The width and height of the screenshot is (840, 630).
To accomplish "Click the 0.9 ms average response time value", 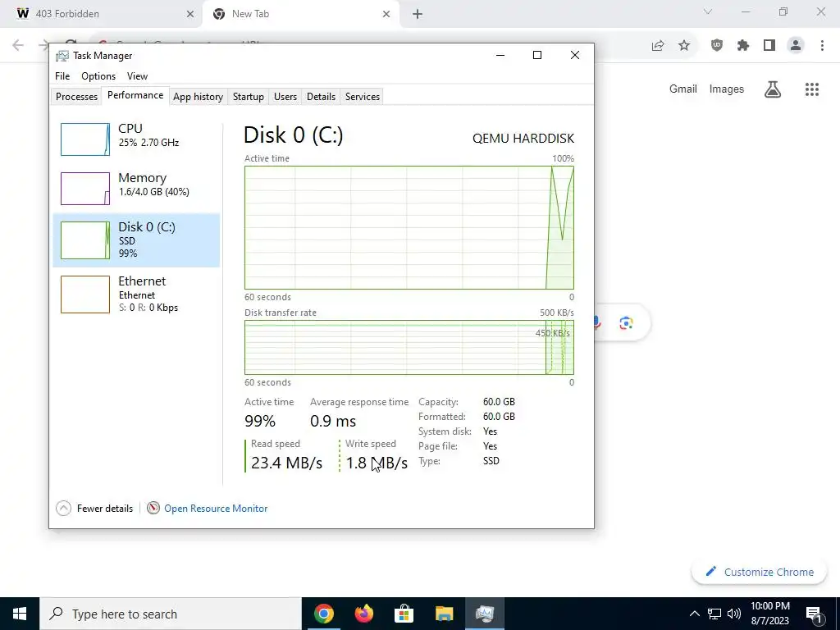I will point(333,421).
